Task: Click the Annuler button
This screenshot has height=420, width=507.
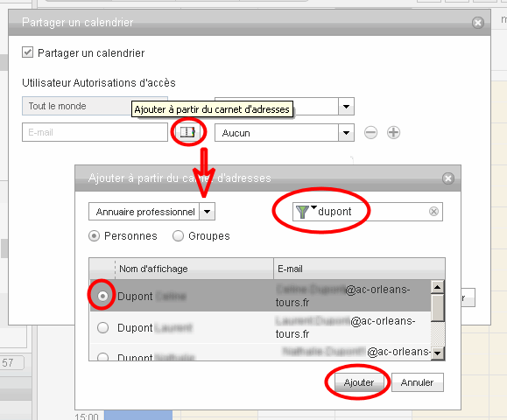Action: [417, 382]
